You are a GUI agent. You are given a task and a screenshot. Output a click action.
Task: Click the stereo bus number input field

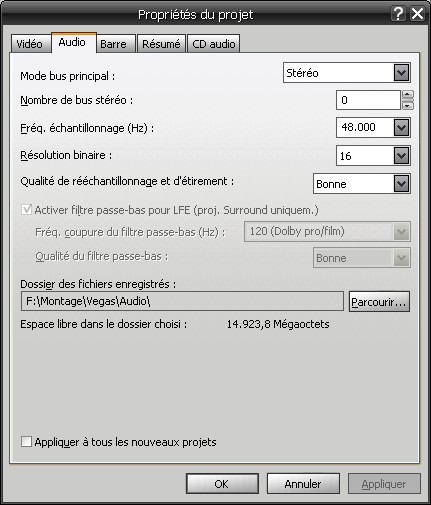[x=368, y=100]
